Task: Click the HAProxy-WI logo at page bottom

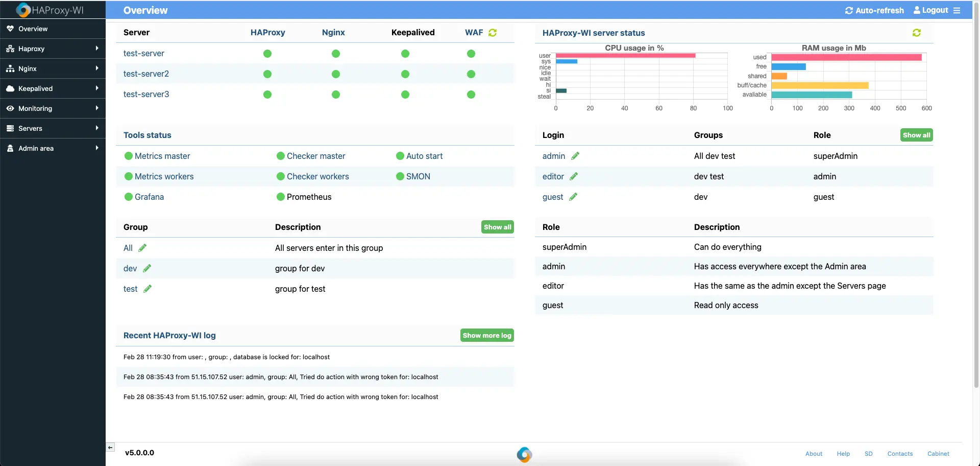Action: pos(524,454)
